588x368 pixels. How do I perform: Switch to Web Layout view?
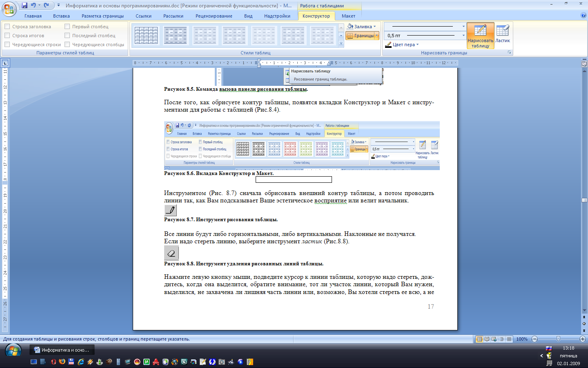click(494, 339)
